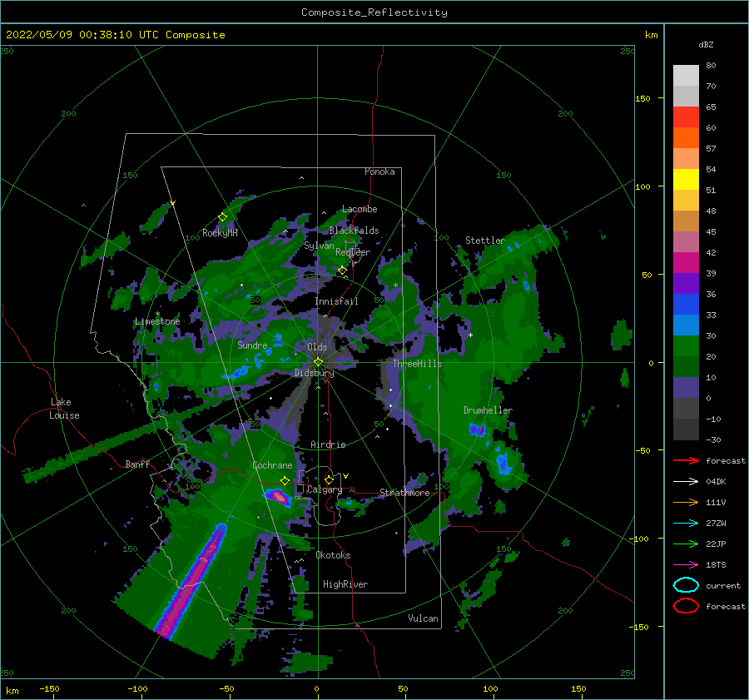Click the Didsbury city label
The image size is (749, 700).
(314, 373)
